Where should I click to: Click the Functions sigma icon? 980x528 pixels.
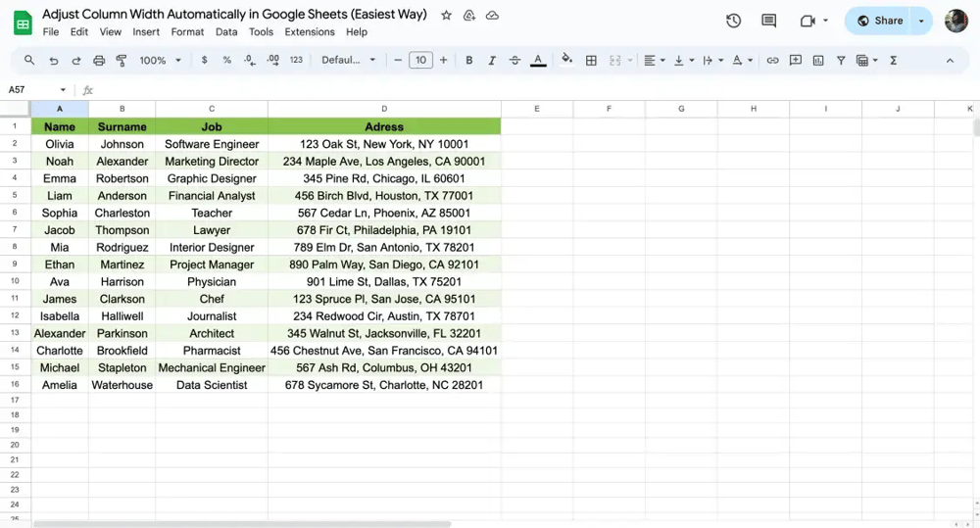893,61
